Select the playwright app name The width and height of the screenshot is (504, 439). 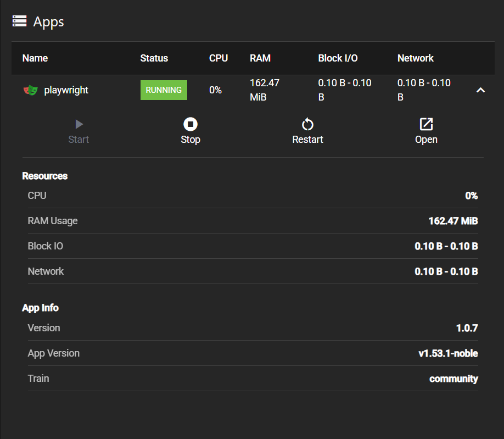coord(66,90)
